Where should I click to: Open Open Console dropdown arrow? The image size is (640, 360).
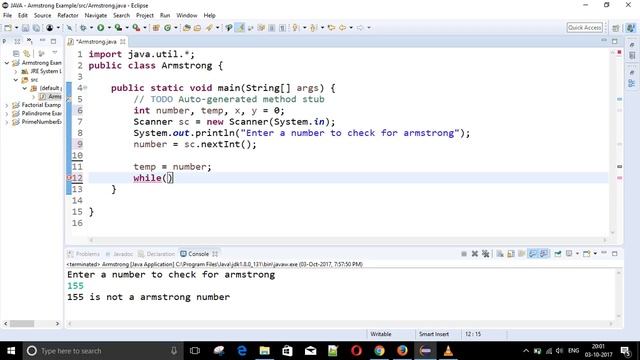click(595, 254)
